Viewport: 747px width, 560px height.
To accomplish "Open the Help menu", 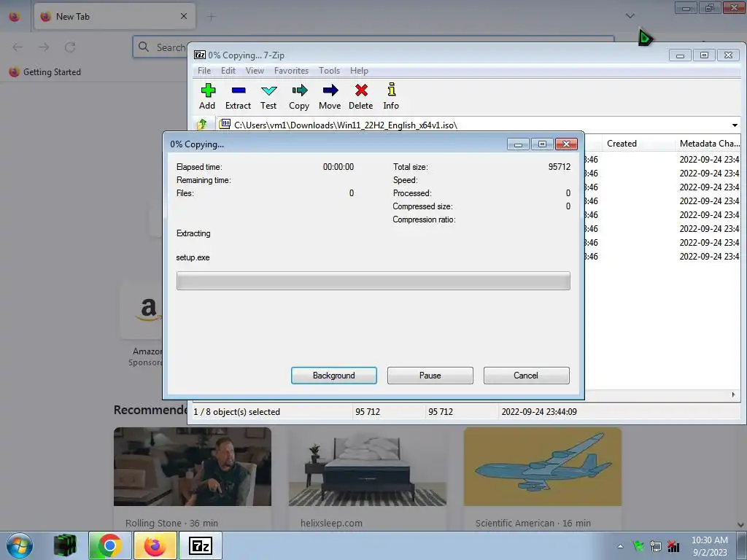I will pos(359,71).
